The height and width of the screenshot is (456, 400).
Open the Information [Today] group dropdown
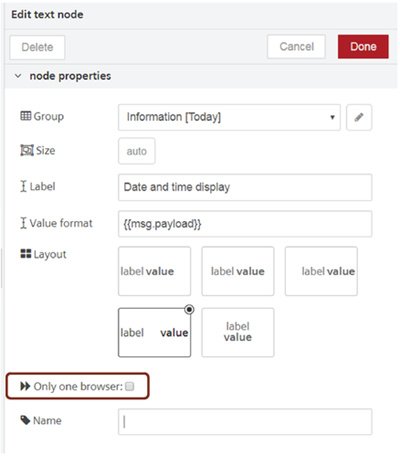(x=229, y=117)
